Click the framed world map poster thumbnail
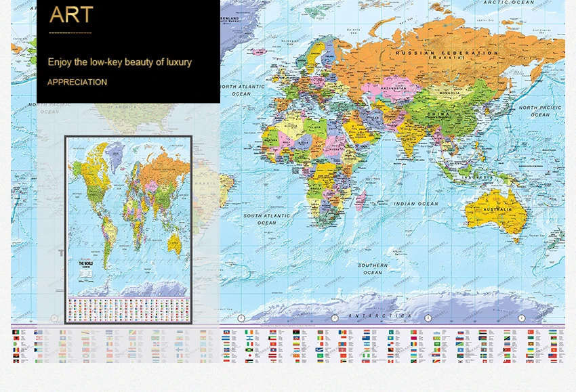This screenshot has width=576, height=392. (x=128, y=230)
